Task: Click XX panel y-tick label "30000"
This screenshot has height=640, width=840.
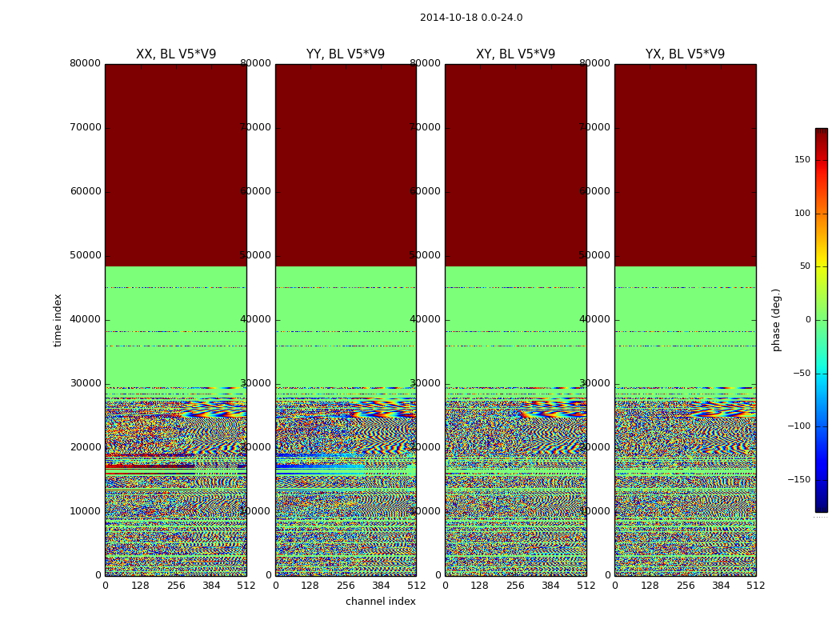Action: click(x=85, y=383)
